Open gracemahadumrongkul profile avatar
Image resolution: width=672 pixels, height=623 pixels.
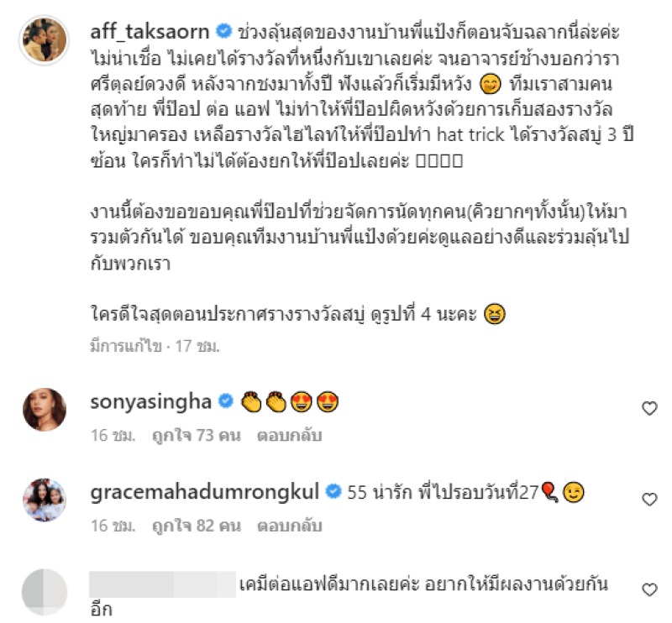point(45,500)
